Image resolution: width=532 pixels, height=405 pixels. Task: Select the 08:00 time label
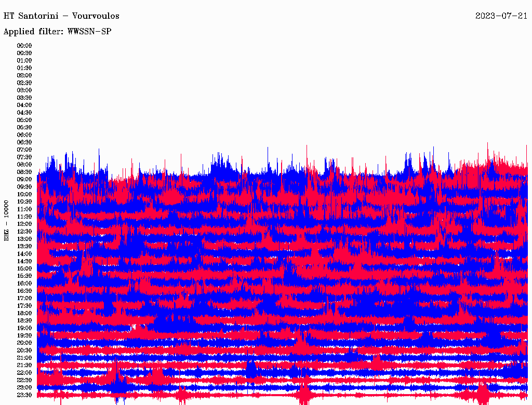tap(24, 165)
